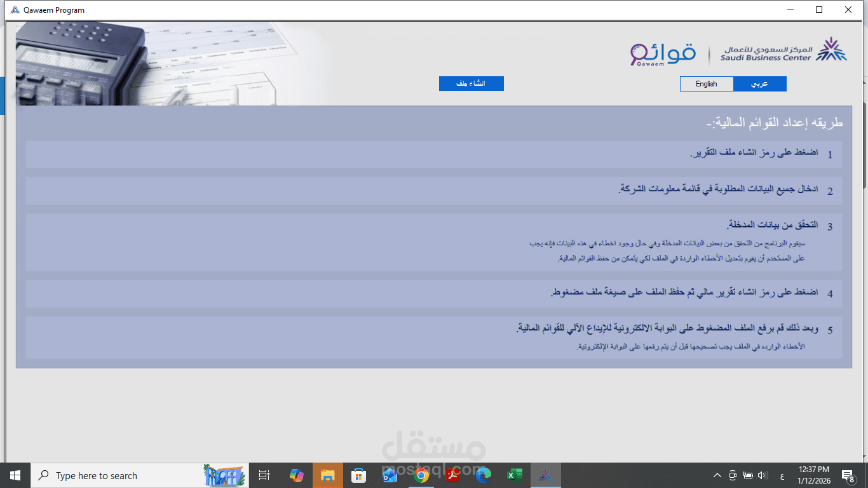Click the Qawaem app icon on the taskbar

tap(546, 475)
